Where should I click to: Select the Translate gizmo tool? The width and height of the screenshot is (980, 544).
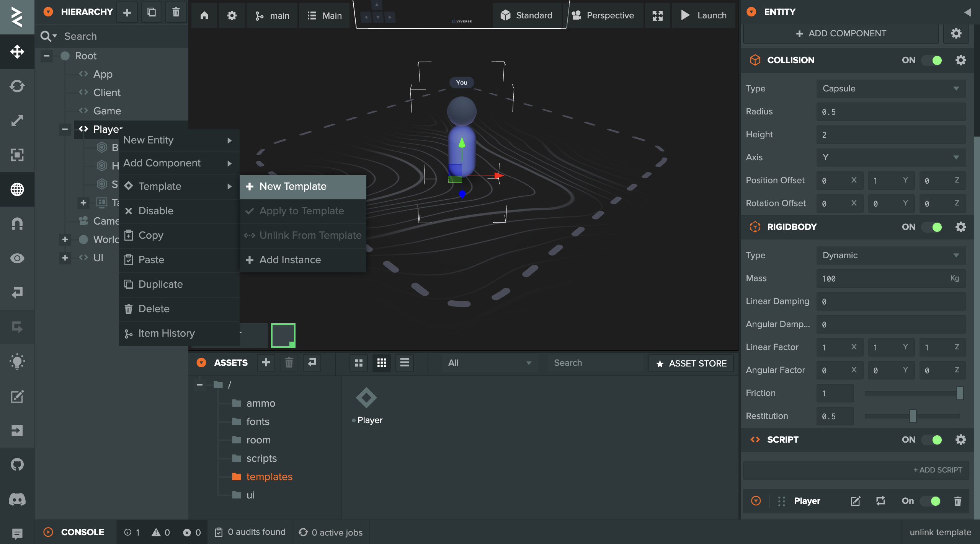tap(17, 52)
